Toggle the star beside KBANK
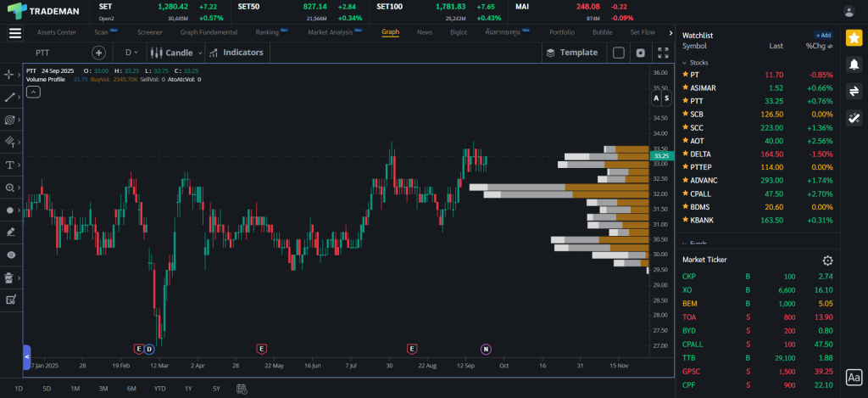This screenshot has height=398, width=868. tap(685, 220)
